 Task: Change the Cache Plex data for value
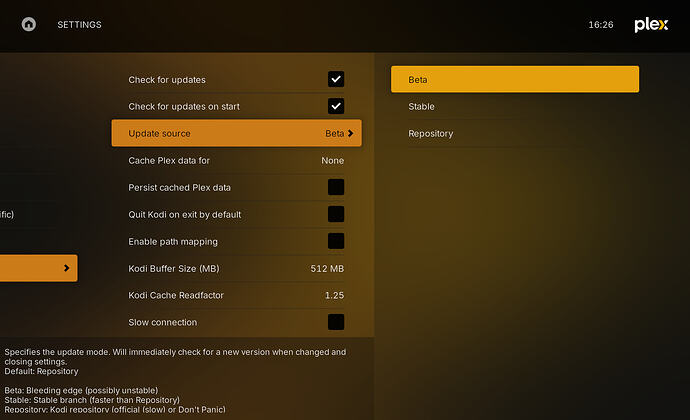click(236, 160)
